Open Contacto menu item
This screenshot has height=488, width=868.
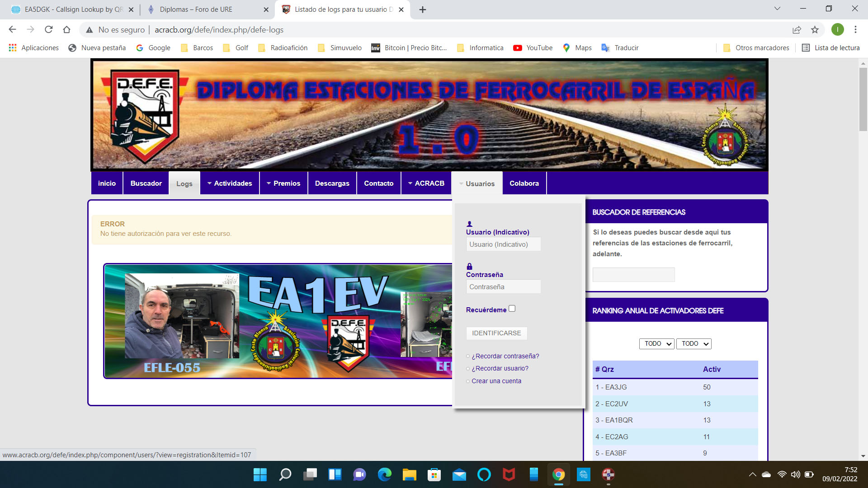point(379,183)
